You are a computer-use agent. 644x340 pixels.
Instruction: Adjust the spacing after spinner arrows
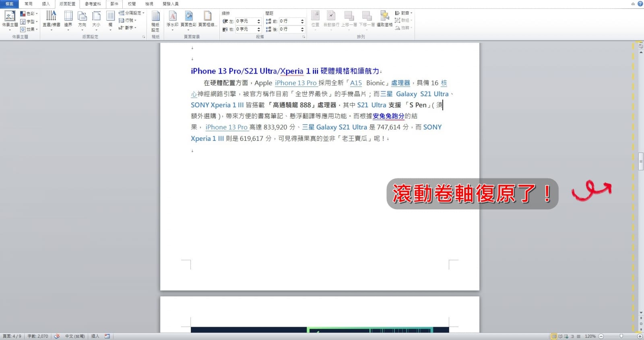pos(302,29)
